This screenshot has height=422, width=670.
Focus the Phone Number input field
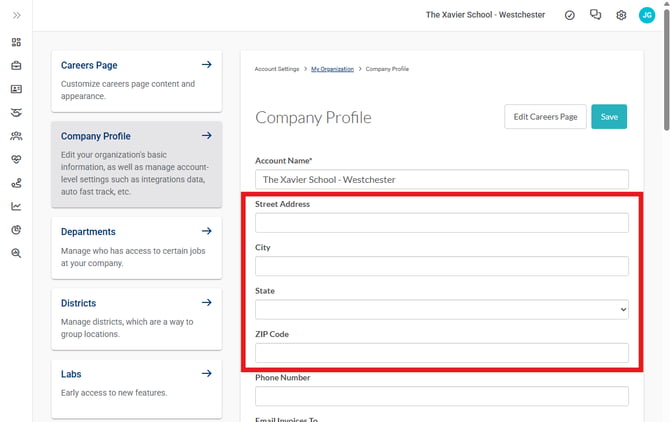(442, 396)
